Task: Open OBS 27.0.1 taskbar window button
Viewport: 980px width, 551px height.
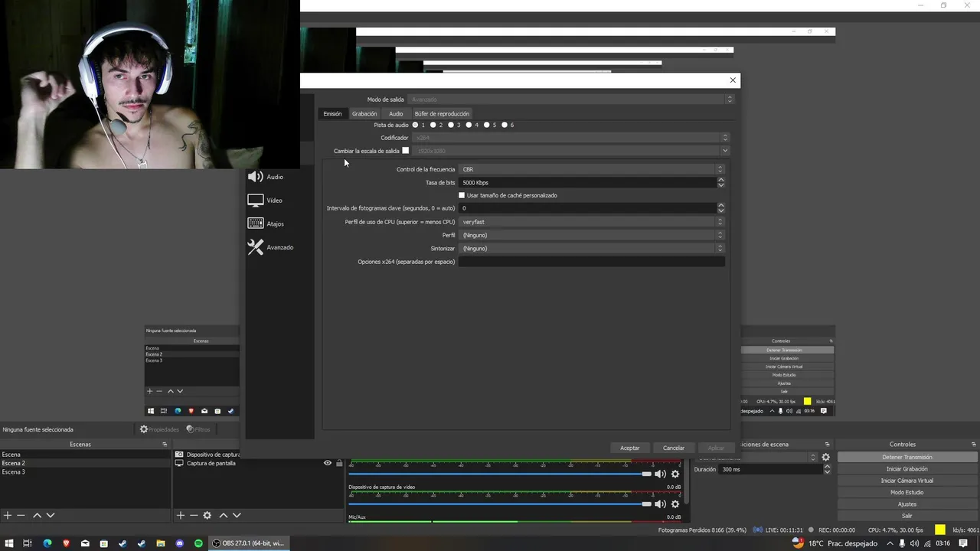Action: (249, 543)
